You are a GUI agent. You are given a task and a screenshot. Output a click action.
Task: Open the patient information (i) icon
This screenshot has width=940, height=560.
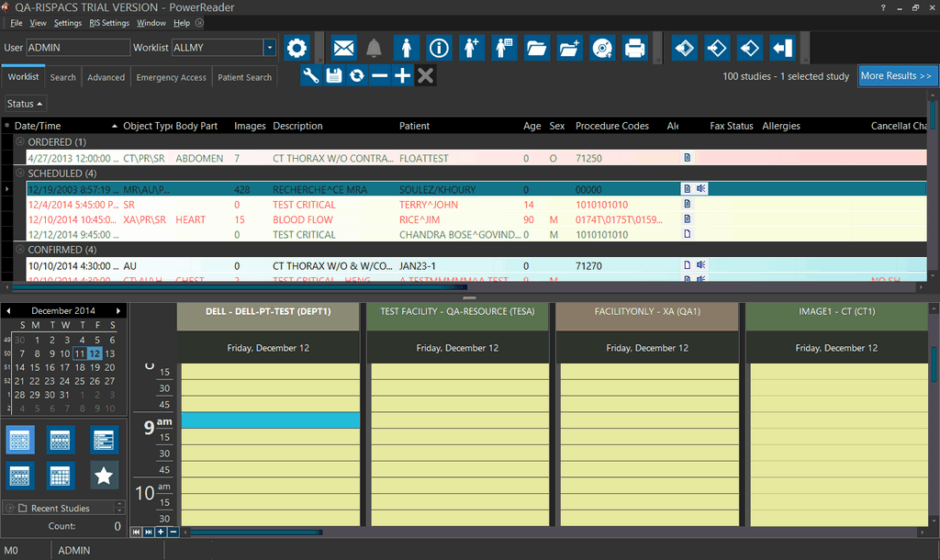tap(439, 48)
